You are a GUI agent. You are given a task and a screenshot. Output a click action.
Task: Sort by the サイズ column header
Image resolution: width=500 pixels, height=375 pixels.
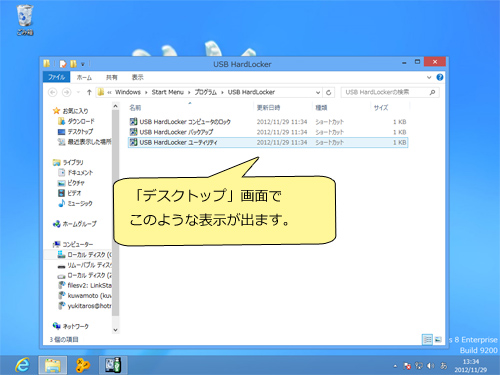[381, 108]
